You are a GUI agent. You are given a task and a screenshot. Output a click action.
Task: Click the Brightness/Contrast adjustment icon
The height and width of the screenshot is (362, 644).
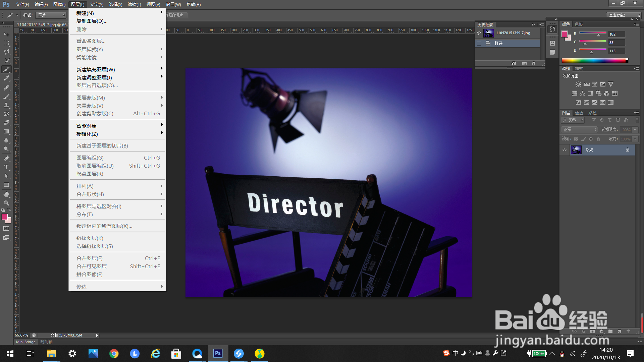point(578,84)
